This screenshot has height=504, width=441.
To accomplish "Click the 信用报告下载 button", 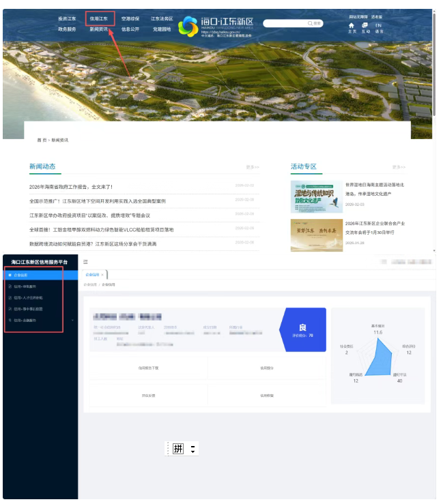I will (x=148, y=367).
